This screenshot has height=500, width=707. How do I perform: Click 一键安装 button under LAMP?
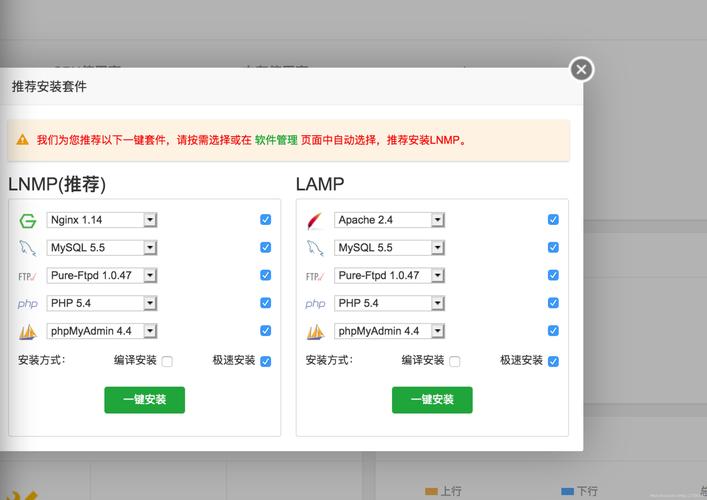(432, 399)
